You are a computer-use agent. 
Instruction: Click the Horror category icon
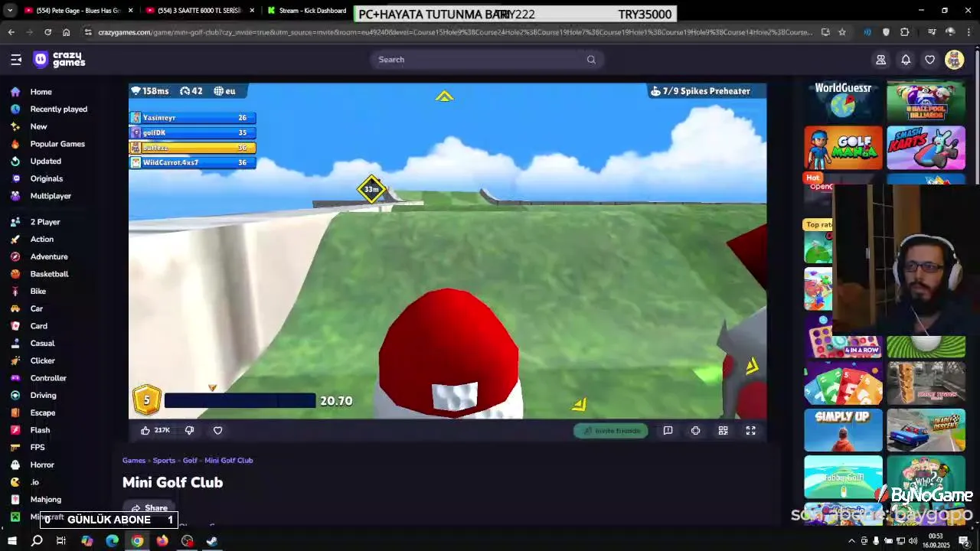point(15,465)
